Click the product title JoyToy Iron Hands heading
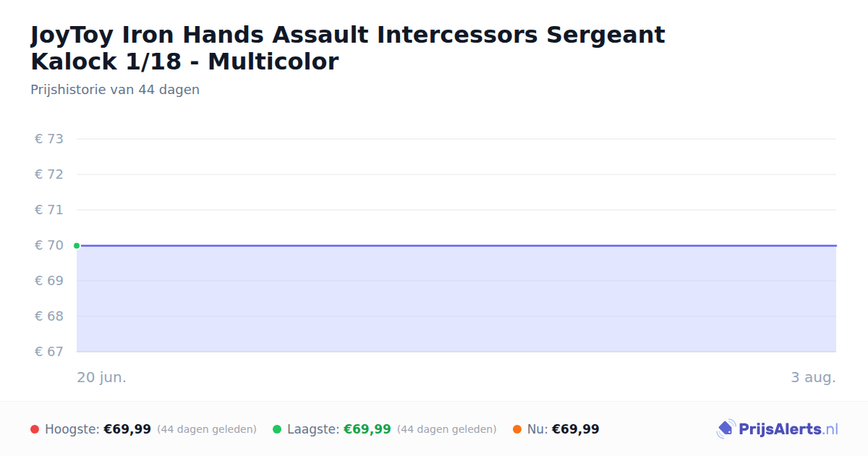Image resolution: width=868 pixels, height=456 pixels. tap(348, 48)
